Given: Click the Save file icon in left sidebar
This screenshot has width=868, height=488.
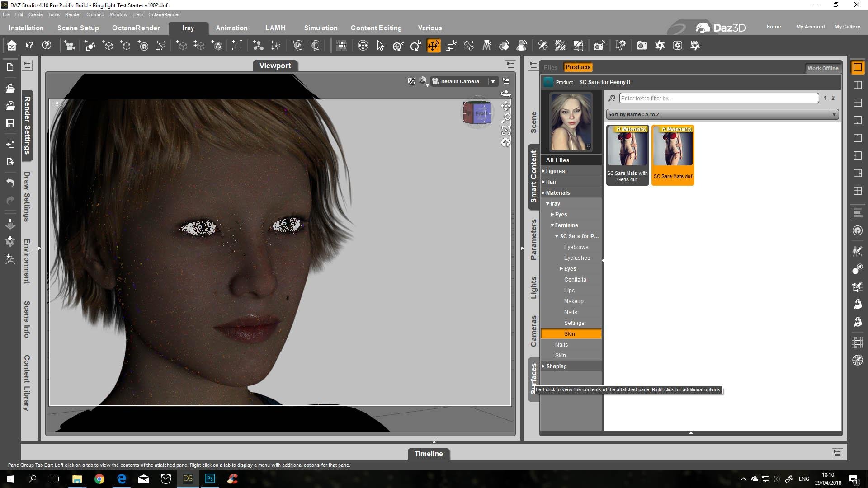Looking at the screenshot, I should [10, 123].
